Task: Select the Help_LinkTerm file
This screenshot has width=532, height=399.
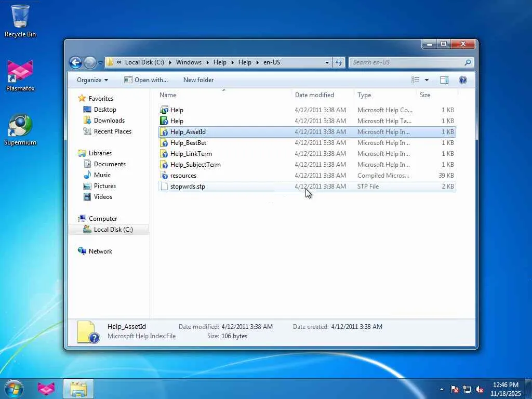Action: pos(307,154)
